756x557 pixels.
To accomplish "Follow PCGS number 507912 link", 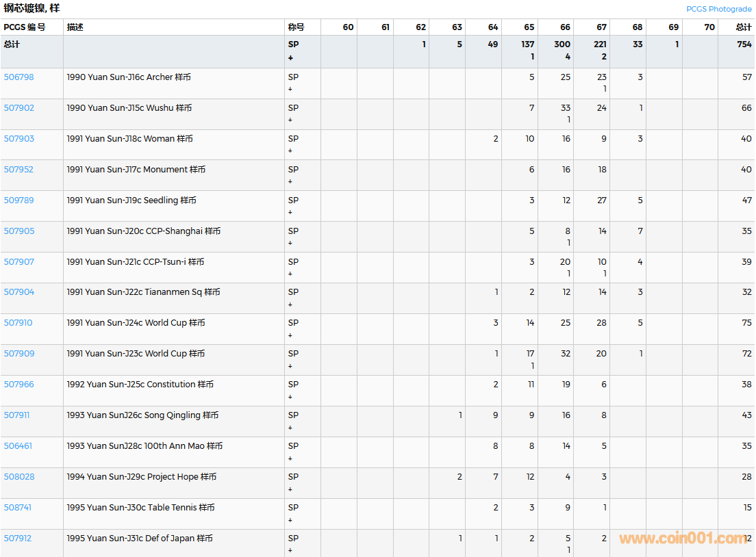I will click(18, 539).
